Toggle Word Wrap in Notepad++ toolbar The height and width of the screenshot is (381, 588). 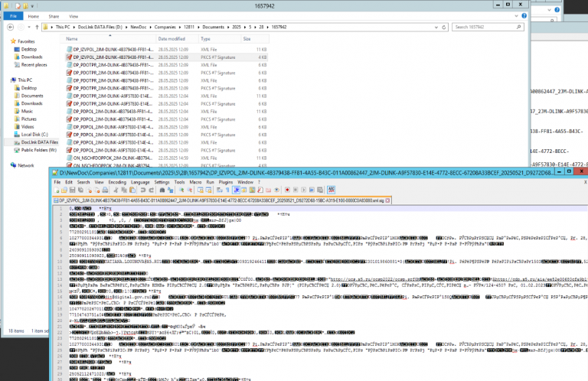(220, 190)
